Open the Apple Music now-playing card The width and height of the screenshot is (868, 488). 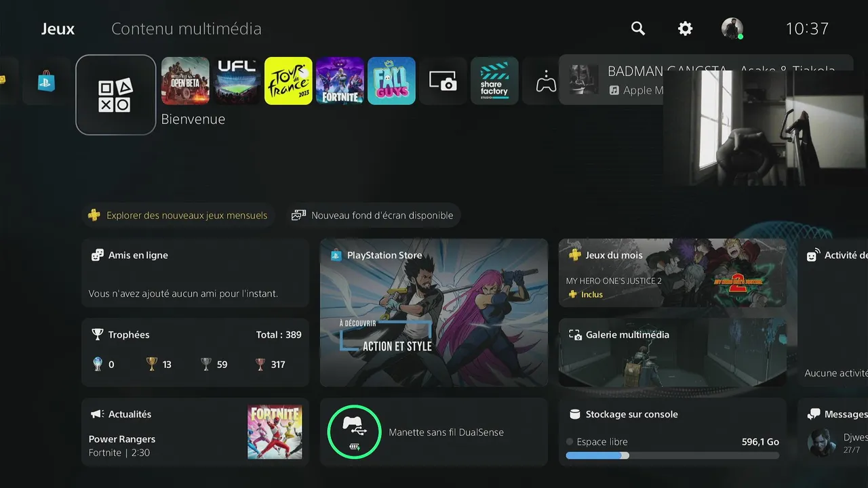(x=610, y=80)
